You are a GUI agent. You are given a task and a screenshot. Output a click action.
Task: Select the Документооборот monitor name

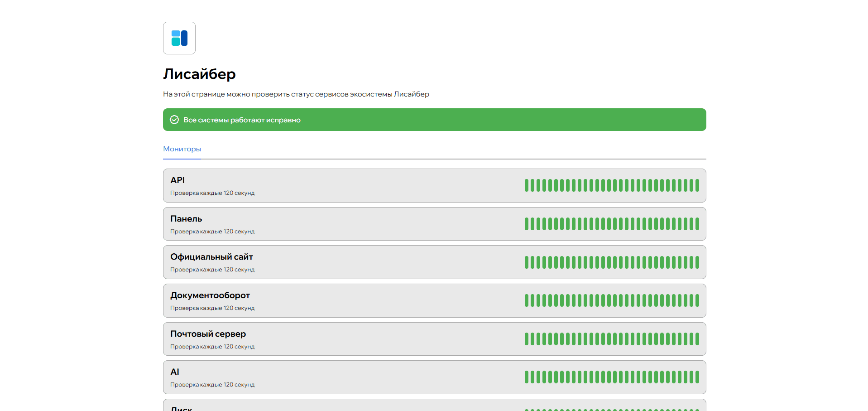pos(210,295)
